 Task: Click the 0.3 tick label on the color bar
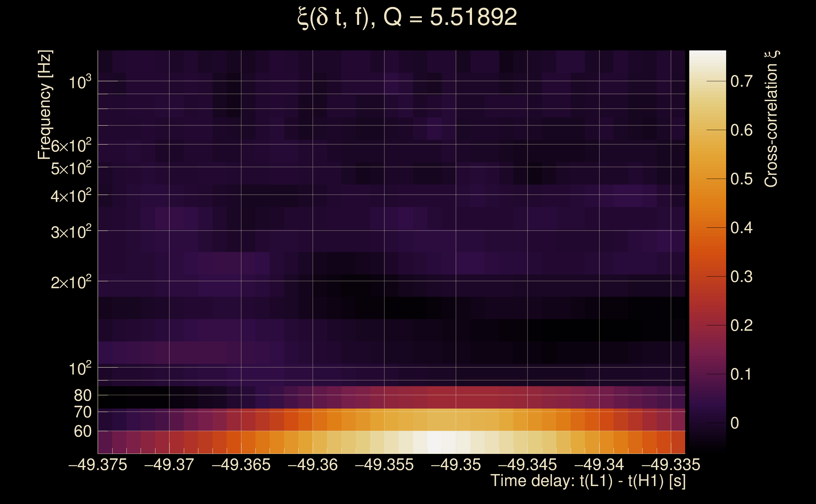[x=741, y=277]
